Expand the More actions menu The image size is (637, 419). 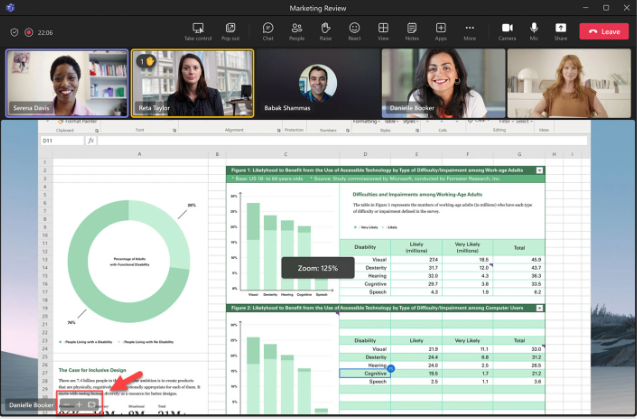click(x=469, y=30)
